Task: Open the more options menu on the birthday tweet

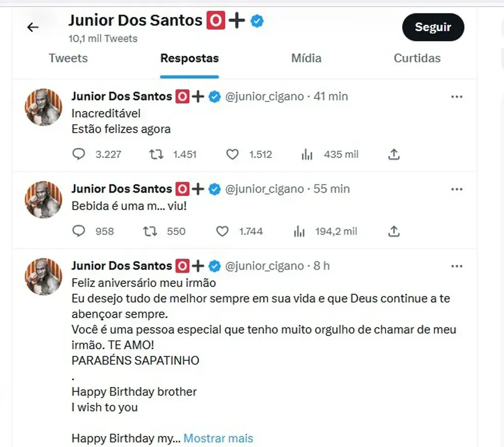Action: tap(457, 266)
